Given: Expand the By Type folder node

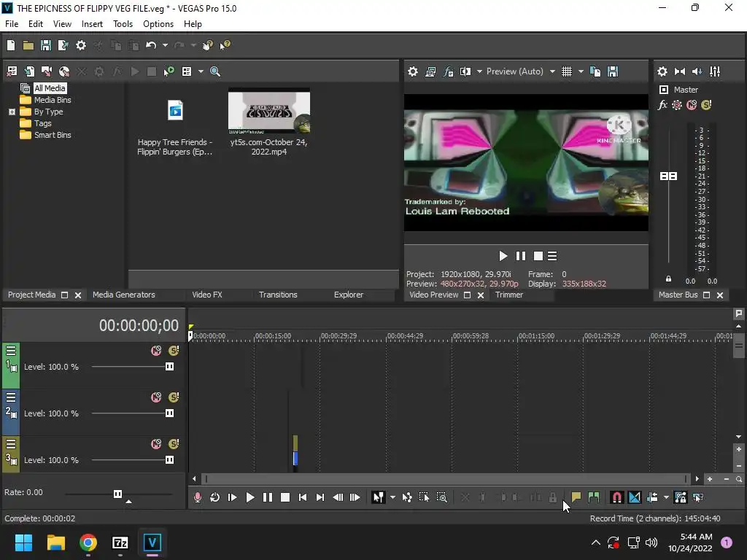Looking at the screenshot, I should 12,112.
